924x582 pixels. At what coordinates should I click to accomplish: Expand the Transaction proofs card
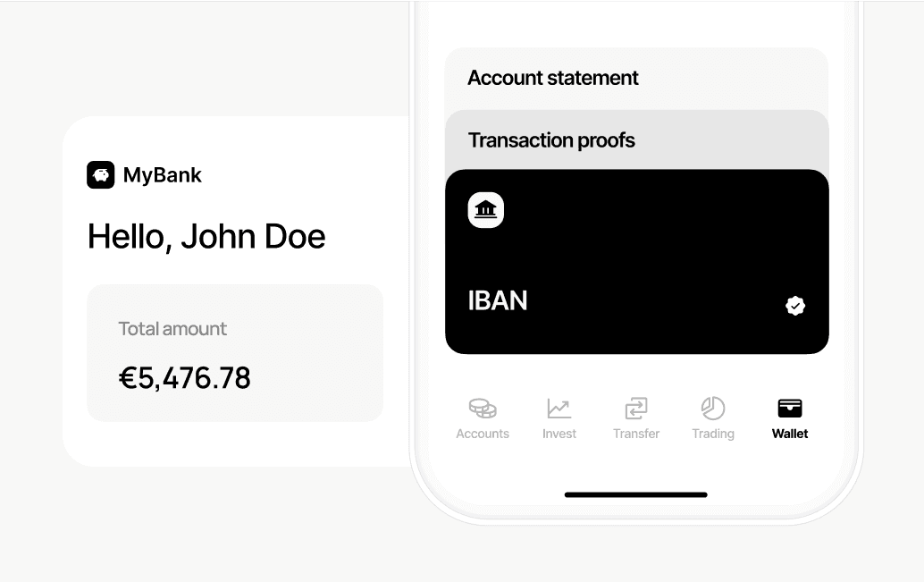pyautogui.click(x=636, y=140)
